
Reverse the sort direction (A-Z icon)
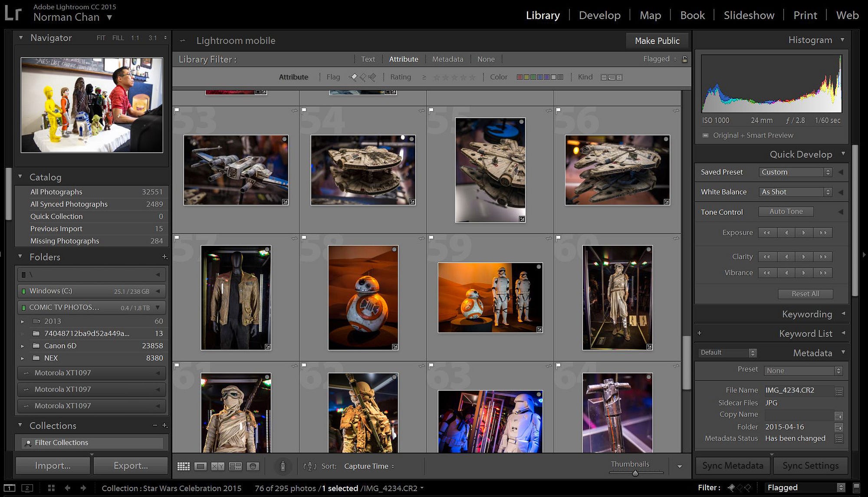click(310, 466)
